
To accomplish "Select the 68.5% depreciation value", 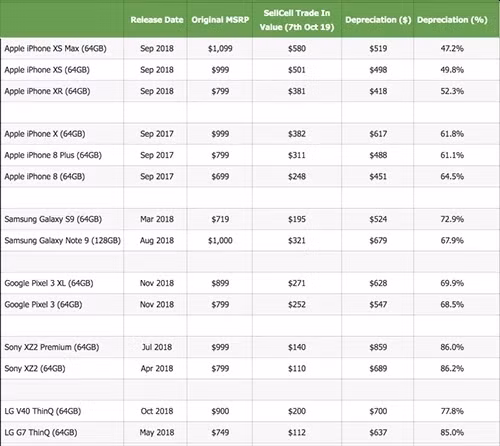I will tap(452, 305).
